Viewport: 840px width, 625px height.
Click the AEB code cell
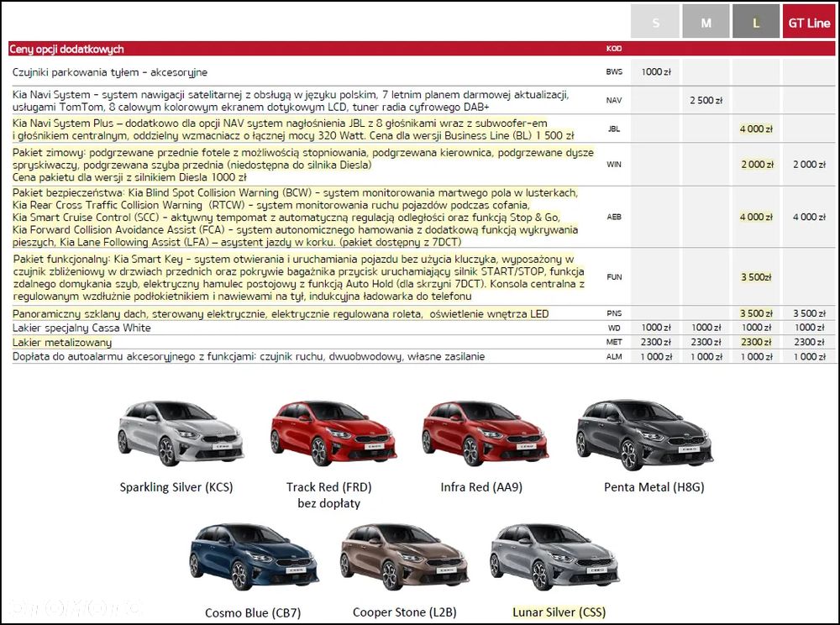(614, 217)
